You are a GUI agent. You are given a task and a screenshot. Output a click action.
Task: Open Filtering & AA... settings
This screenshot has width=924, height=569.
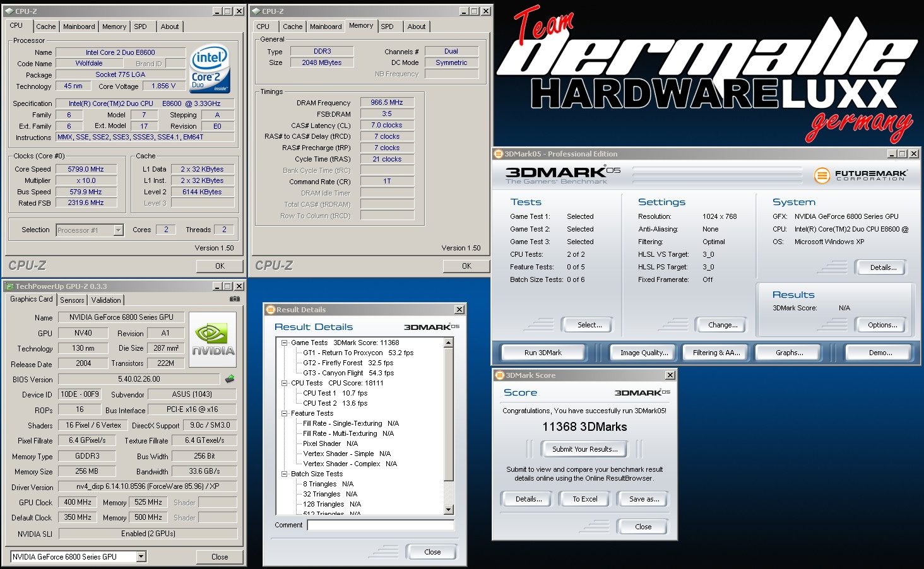tap(716, 353)
